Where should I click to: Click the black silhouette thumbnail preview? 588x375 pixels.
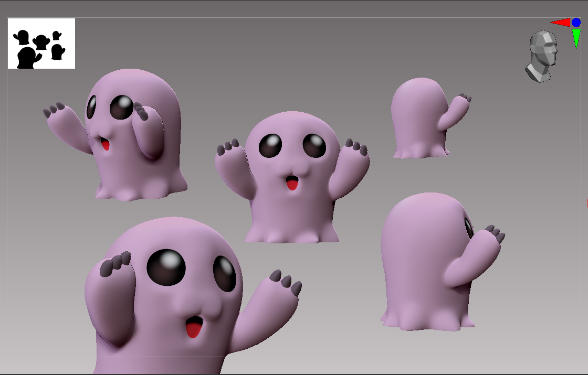(41, 44)
